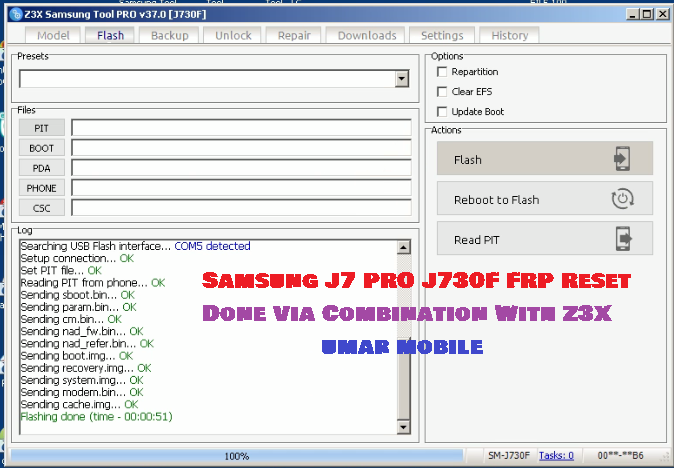Image resolution: width=674 pixels, height=468 pixels.
Task: Click the Z3X app icon in title bar
Action: 15,14
